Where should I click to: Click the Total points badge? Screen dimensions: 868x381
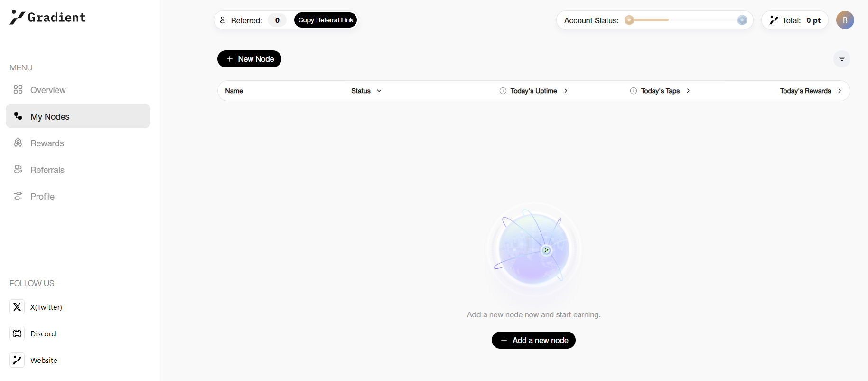click(x=794, y=20)
